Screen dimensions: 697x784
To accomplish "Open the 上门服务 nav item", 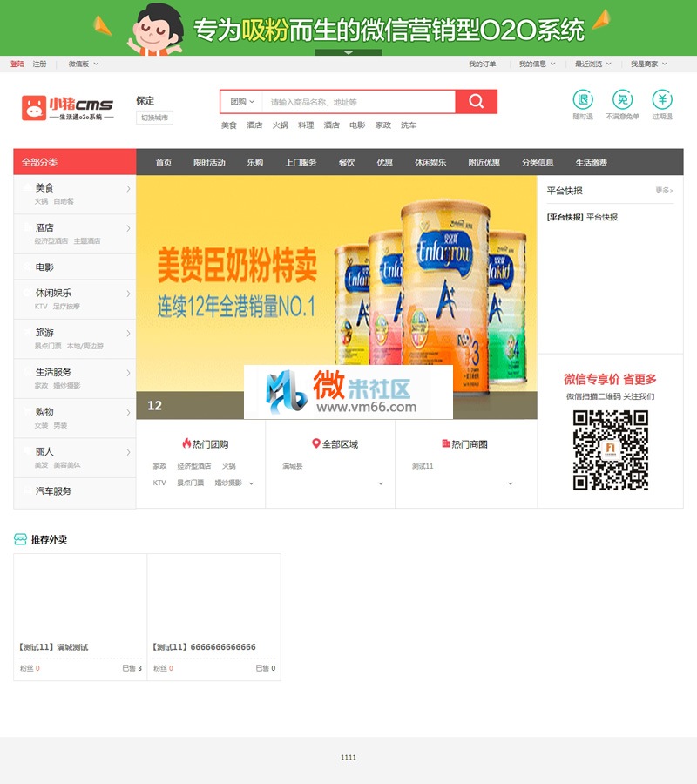I will point(301,163).
